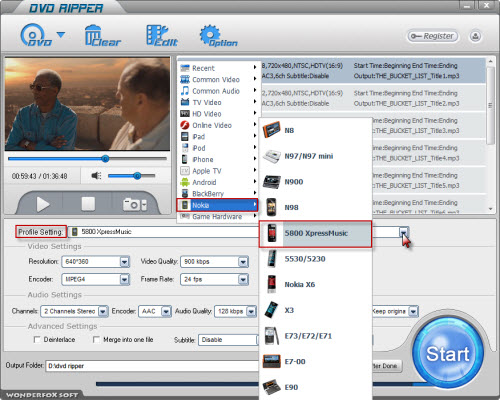Viewport: 500px width, 400px height.
Task: Select the 5530/5230 device icon
Action: point(272,259)
